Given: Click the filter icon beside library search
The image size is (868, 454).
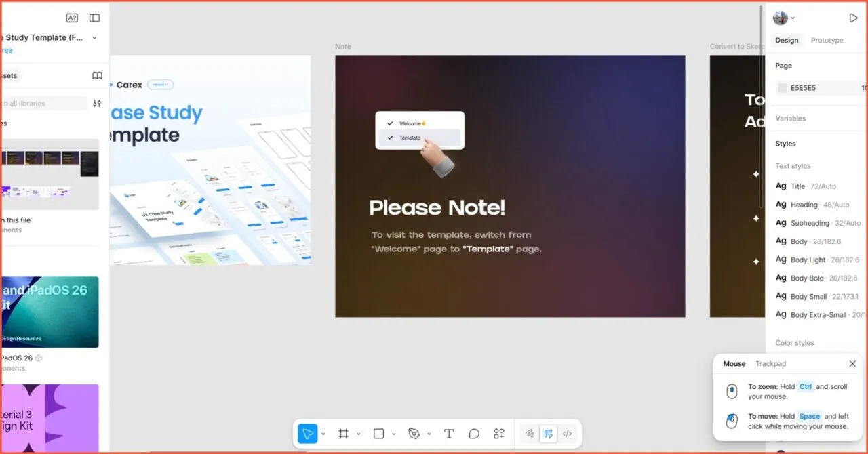Looking at the screenshot, I should 97,103.
